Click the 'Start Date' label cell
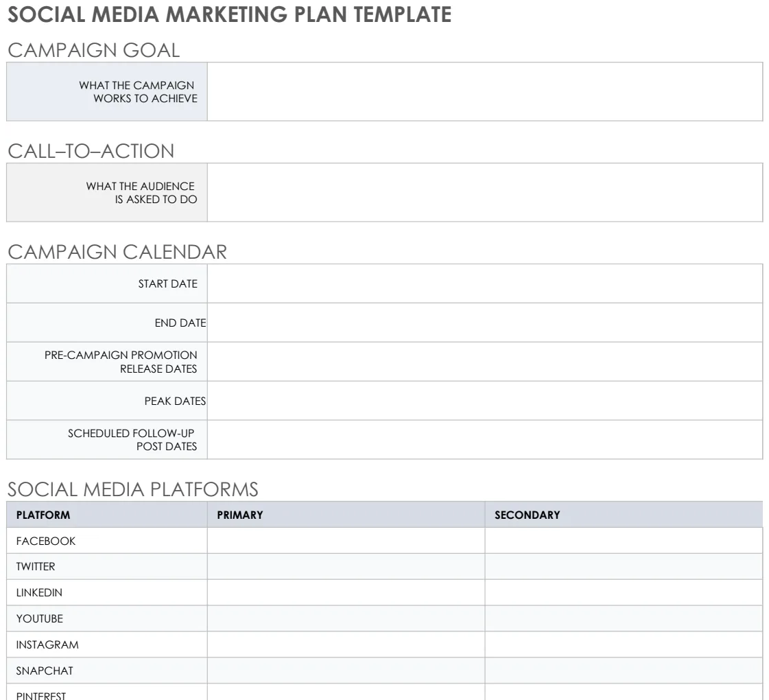The width and height of the screenshot is (769, 700). point(107,283)
